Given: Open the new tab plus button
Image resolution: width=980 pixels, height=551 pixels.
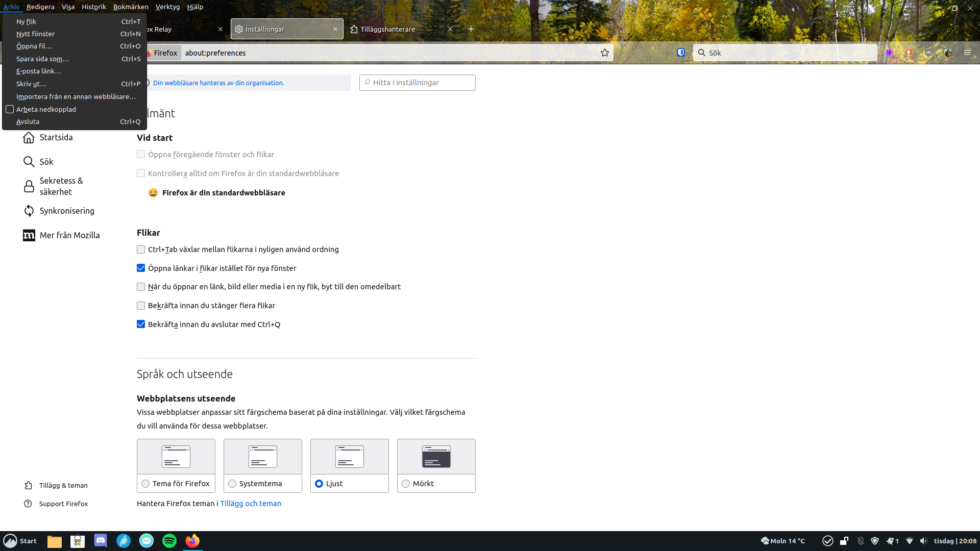Looking at the screenshot, I should [471, 29].
